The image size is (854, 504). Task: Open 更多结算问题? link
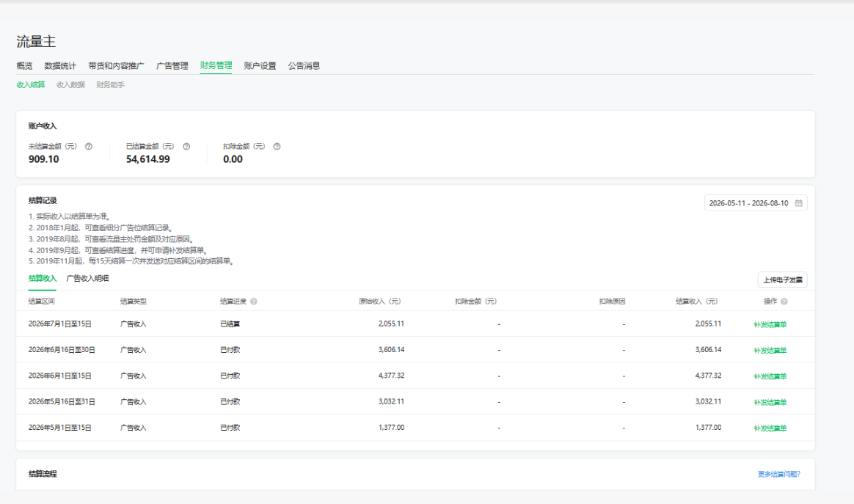[x=779, y=475]
